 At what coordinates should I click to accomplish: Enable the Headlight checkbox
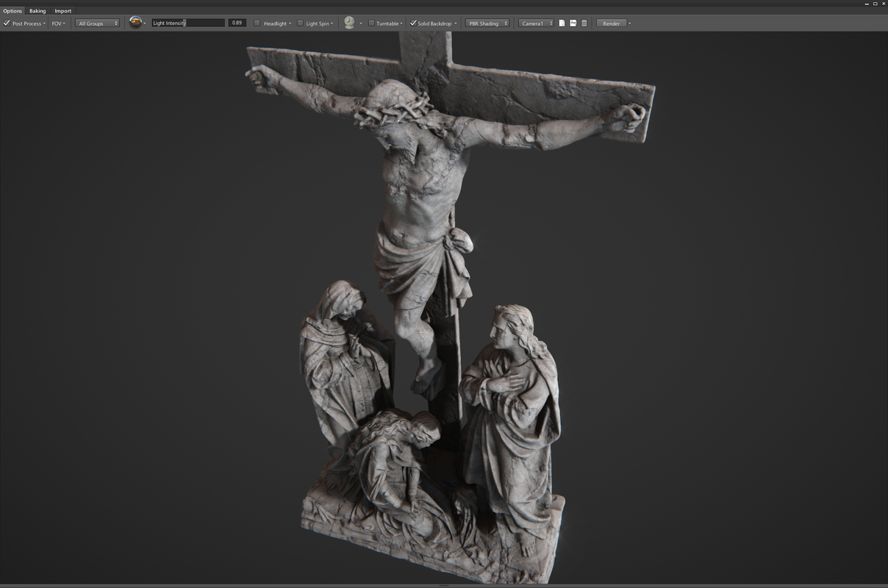257,23
